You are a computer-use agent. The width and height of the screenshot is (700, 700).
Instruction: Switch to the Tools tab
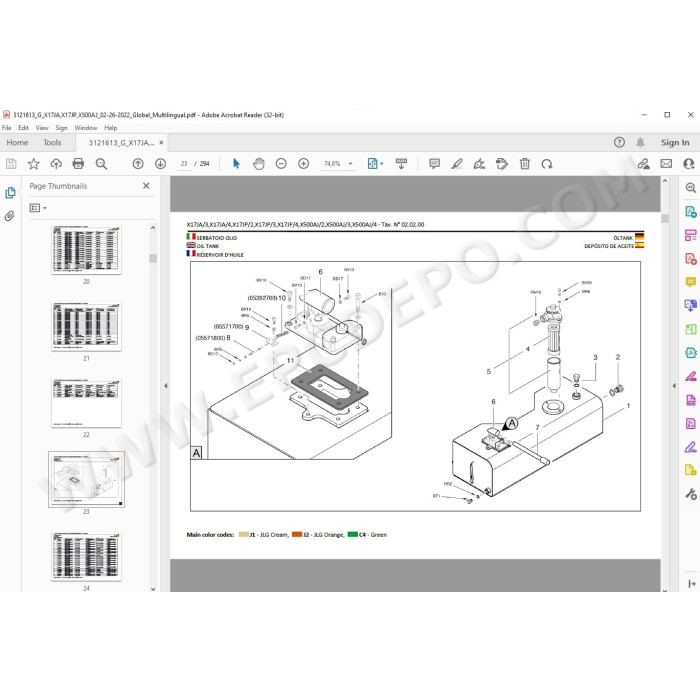52,142
